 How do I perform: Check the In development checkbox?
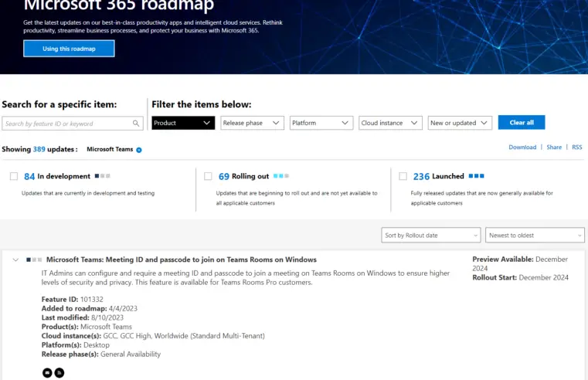point(14,176)
